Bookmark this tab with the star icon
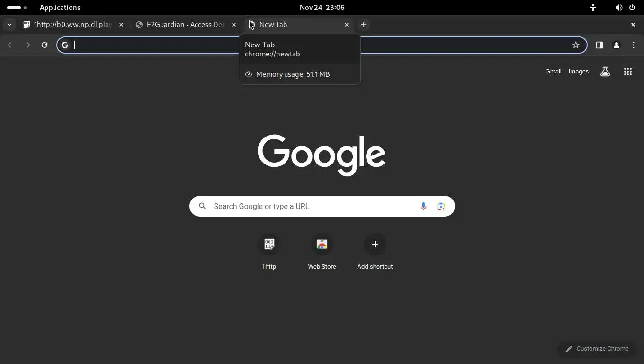Image resolution: width=644 pixels, height=364 pixels. (x=576, y=45)
